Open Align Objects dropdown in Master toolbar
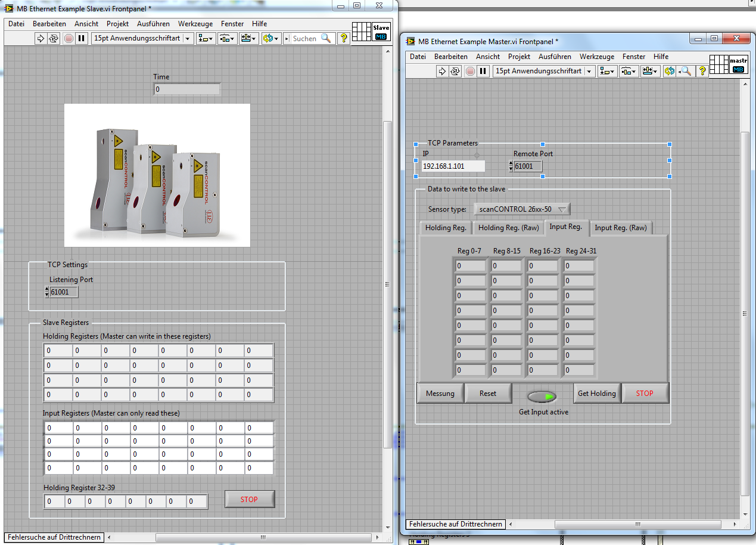 coord(607,71)
